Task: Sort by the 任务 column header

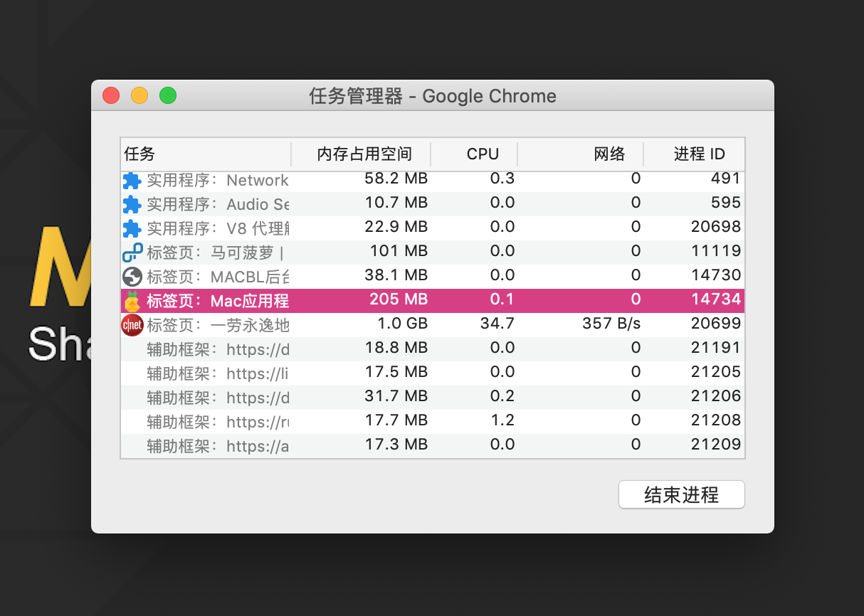Action: (206, 154)
